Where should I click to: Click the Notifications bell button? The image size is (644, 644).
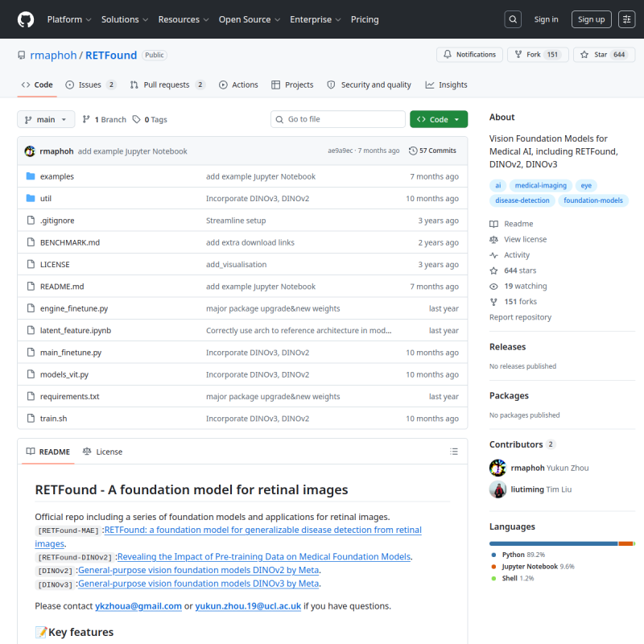click(x=469, y=55)
